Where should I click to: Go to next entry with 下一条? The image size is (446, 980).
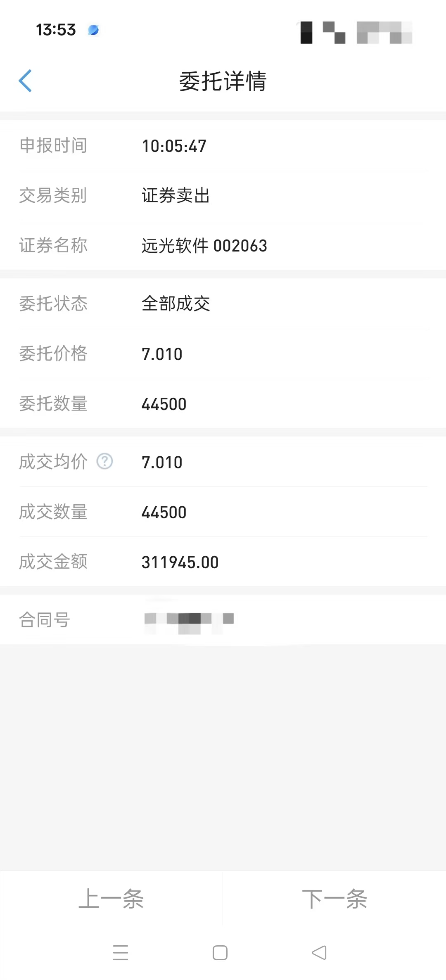click(334, 899)
